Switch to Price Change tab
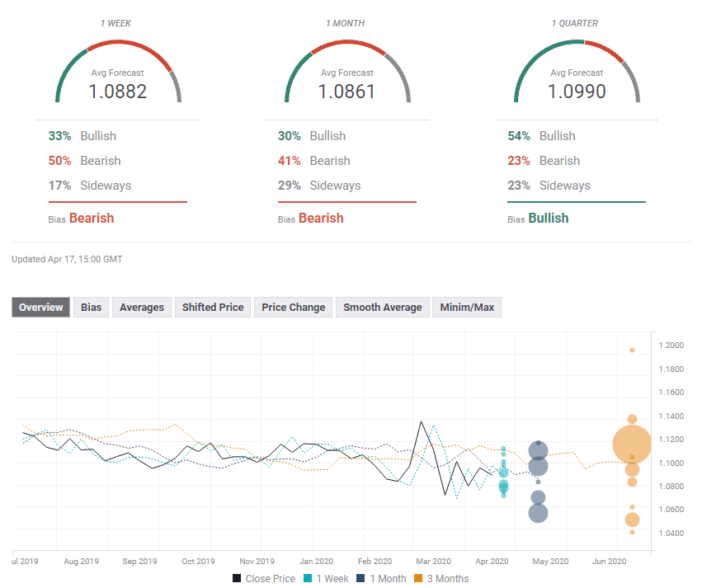Screen dimensions: 702x588 [293, 308]
